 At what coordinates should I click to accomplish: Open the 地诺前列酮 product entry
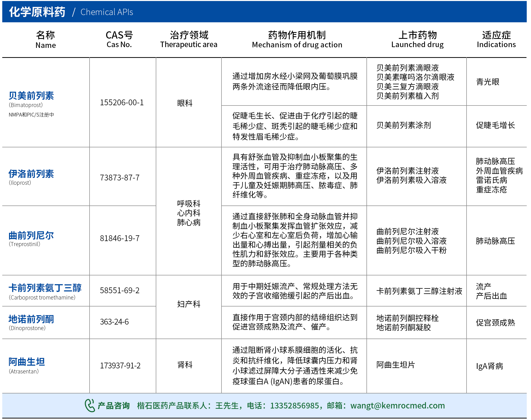pyautogui.click(x=31, y=319)
